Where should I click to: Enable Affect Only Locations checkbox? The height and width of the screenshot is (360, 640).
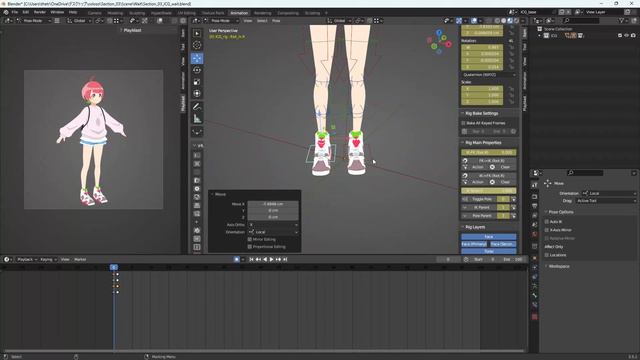[x=547, y=255]
